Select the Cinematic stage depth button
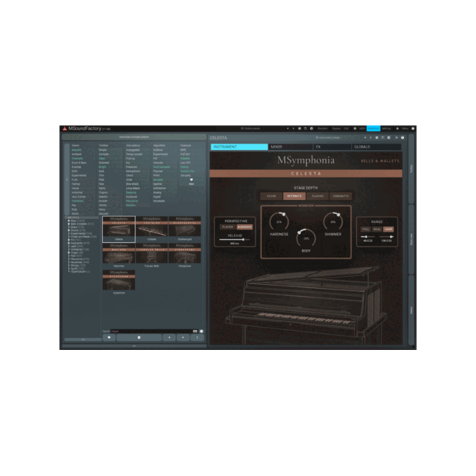476x476 pixels. [x=340, y=196]
